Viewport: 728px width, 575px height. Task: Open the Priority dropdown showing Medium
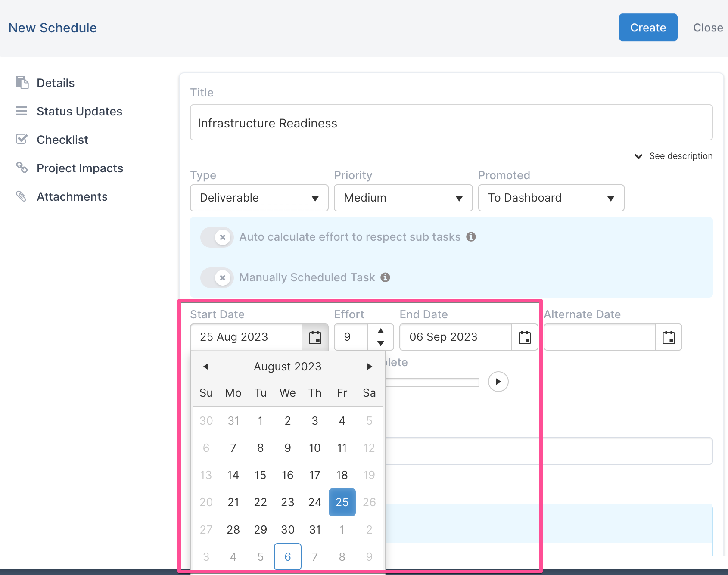403,198
